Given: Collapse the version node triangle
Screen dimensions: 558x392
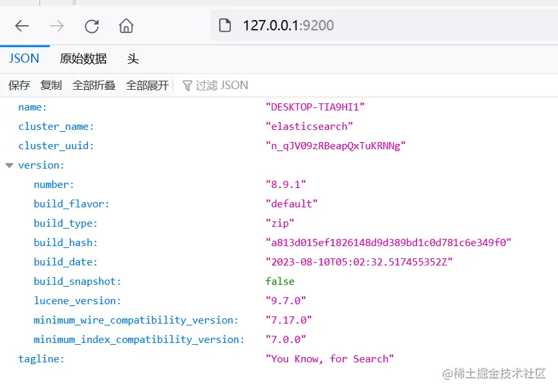Looking at the screenshot, I should click(x=10, y=165).
